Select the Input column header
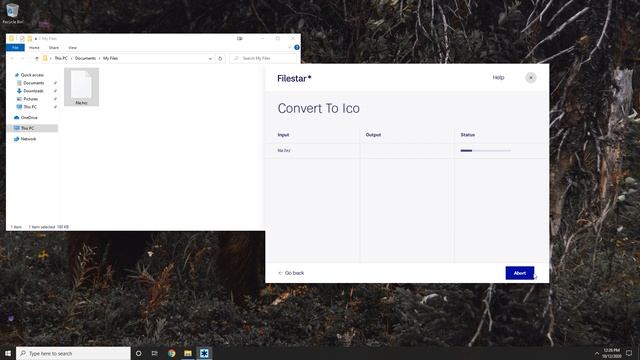Image resolution: width=640 pixels, height=360 pixels. [x=283, y=135]
